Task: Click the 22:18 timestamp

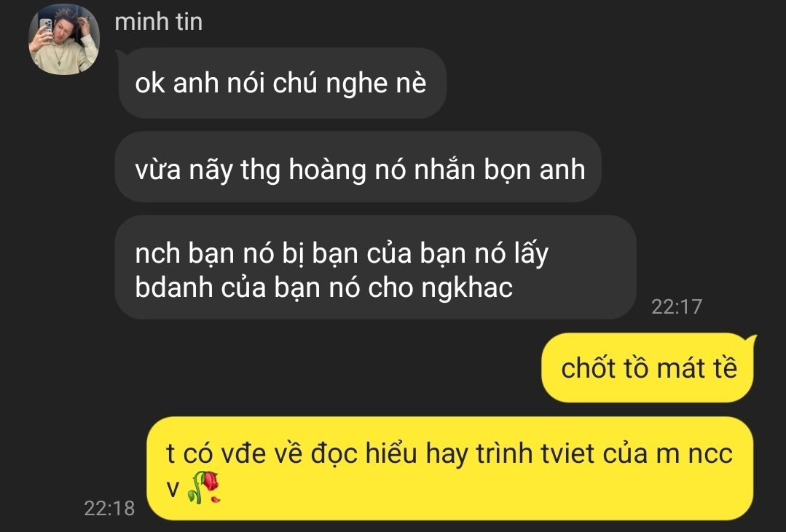Action: click(x=109, y=508)
